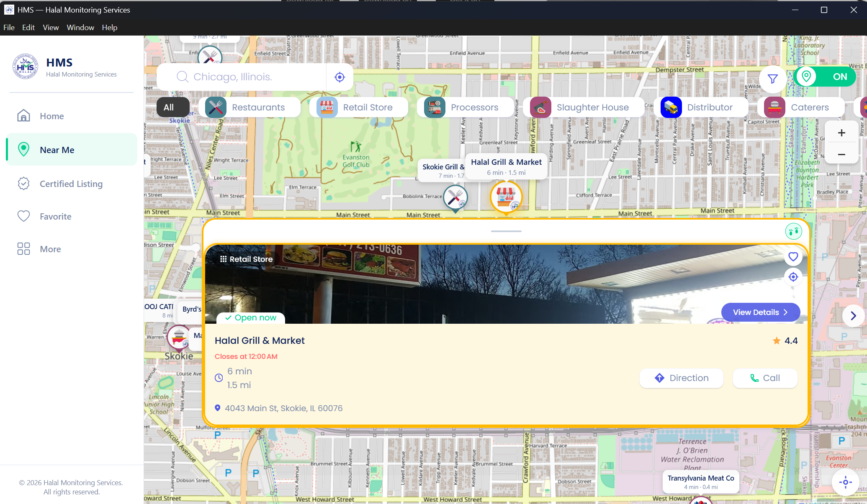Image resolution: width=867 pixels, height=504 pixels.
Task: Click the Transylvania Meat Co map label
Action: click(x=701, y=482)
